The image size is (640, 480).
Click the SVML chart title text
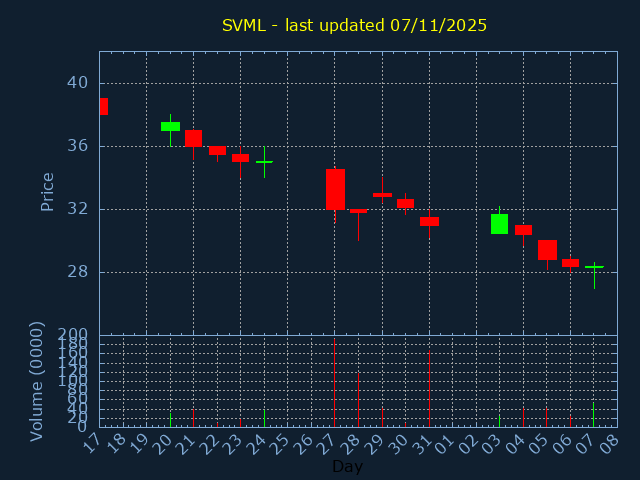(354, 25)
